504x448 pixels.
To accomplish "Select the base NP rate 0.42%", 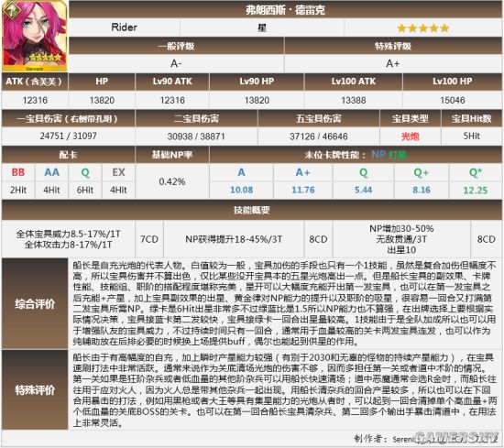I will click(172, 181).
